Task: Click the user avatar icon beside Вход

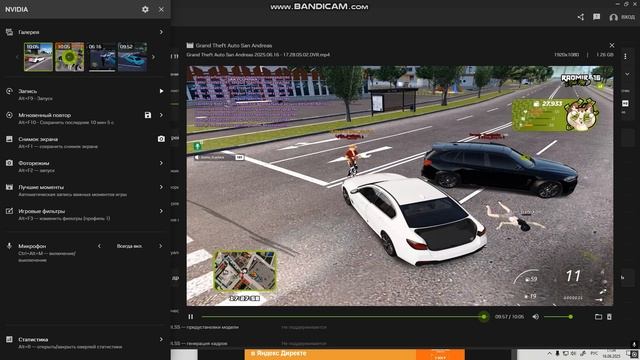Action: tap(613, 17)
